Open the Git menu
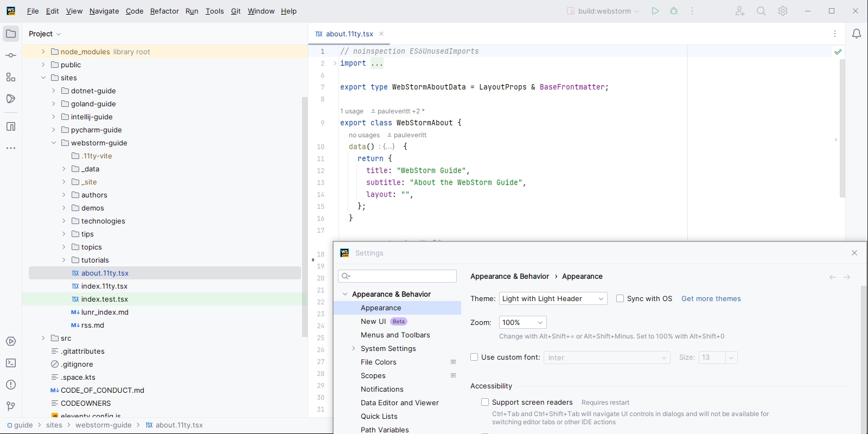 235,11
